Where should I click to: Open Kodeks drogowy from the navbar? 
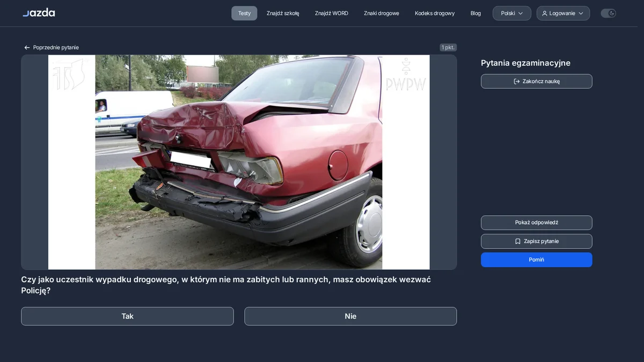click(435, 13)
